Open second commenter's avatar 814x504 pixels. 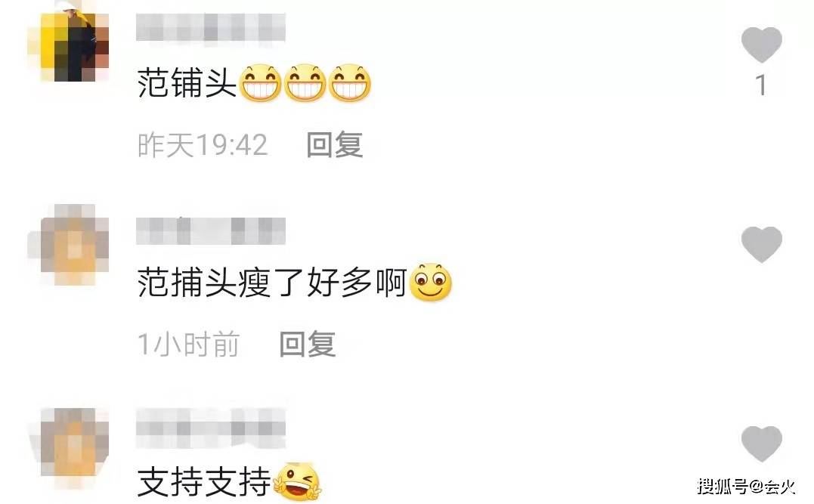69,245
